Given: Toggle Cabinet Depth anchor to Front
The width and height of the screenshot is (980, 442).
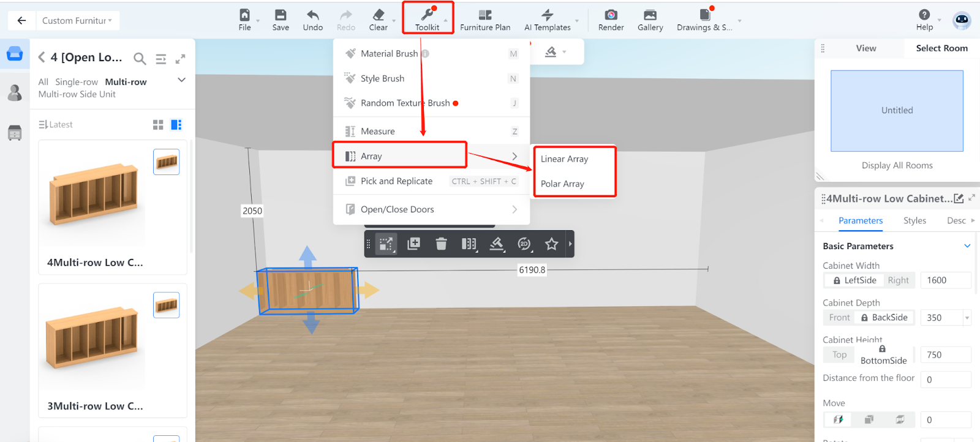Looking at the screenshot, I should click(839, 318).
